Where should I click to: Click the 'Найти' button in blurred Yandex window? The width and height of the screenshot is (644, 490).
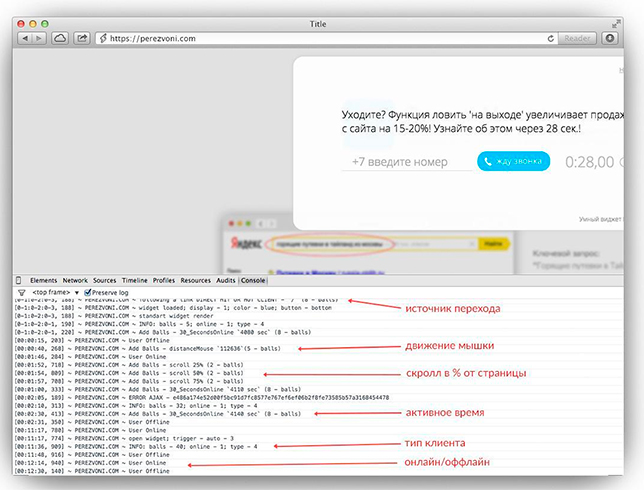[493, 244]
